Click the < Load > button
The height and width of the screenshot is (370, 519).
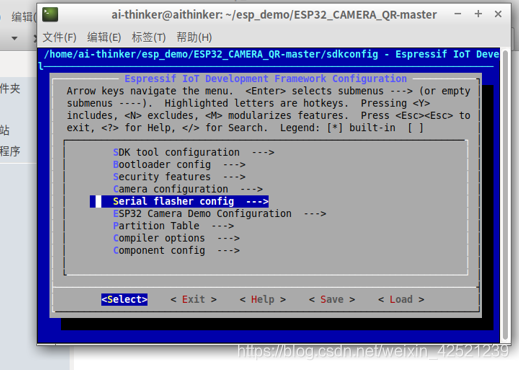click(401, 299)
